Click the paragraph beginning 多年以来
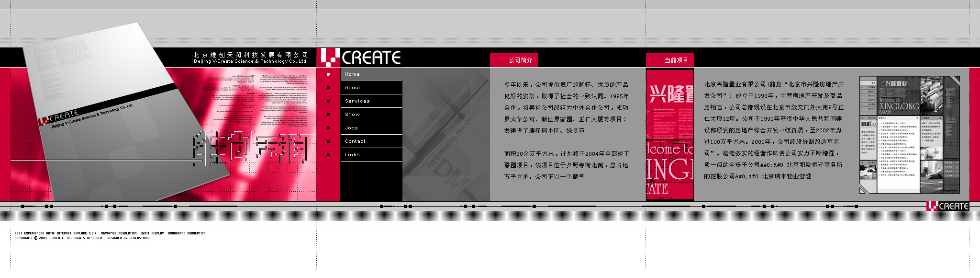The image size is (980, 278). [566, 108]
